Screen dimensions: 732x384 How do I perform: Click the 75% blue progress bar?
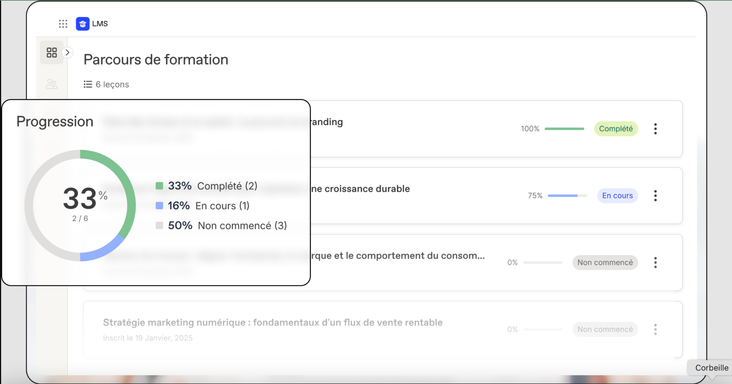click(567, 195)
